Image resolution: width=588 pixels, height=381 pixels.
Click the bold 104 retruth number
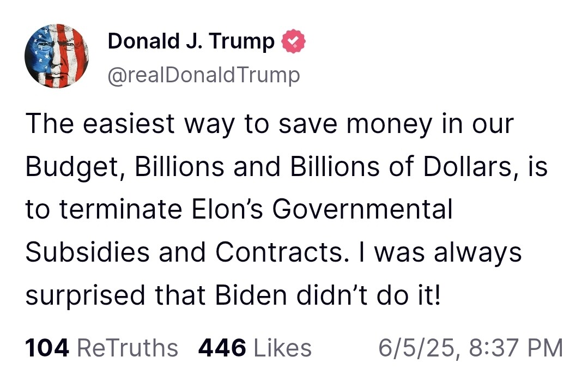47,348
